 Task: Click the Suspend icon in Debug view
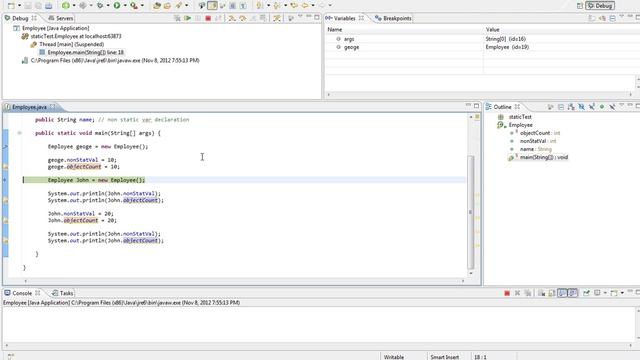coord(198,18)
